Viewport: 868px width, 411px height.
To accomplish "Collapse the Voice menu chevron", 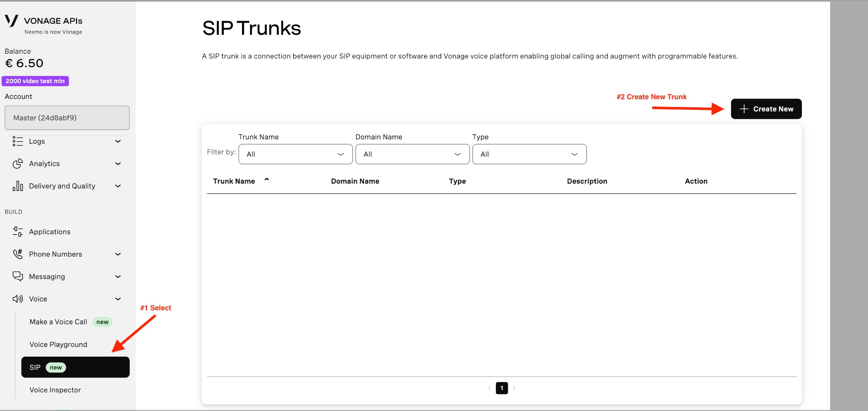I will [118, 299].
